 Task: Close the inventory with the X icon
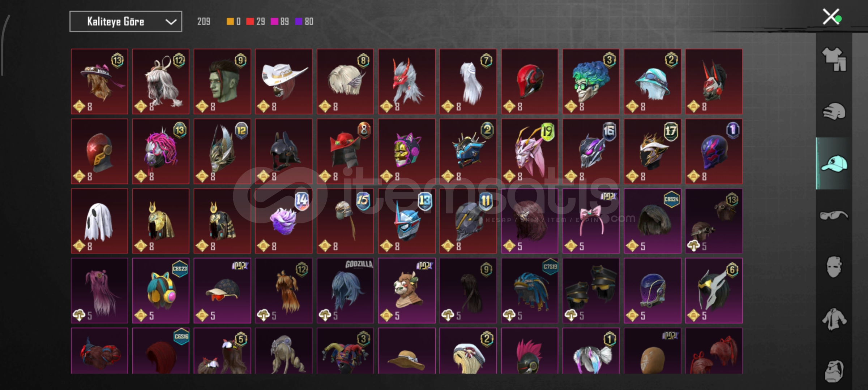tap(831, 17)
